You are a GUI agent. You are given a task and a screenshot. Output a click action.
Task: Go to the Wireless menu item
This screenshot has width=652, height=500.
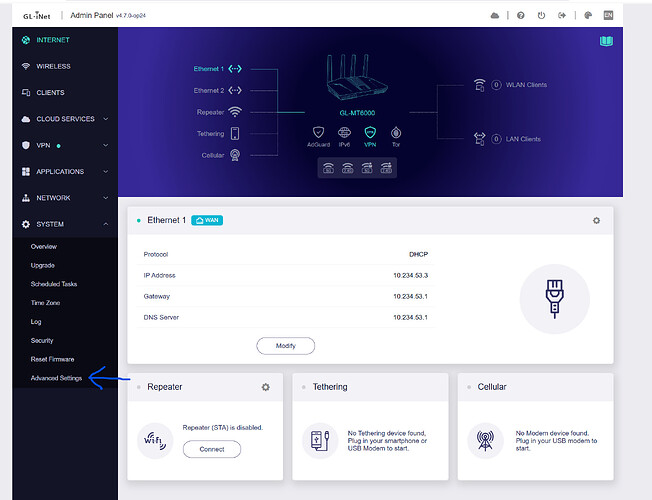pos(53,67)
